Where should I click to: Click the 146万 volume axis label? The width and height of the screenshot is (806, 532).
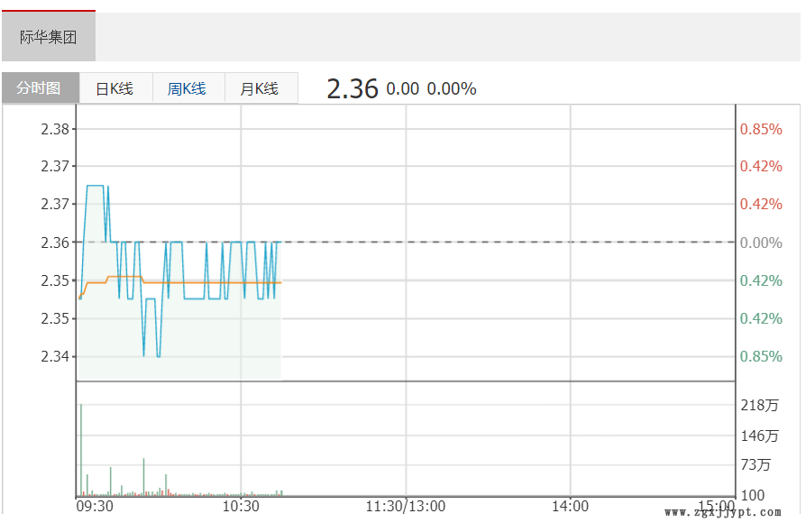point(759,436)
